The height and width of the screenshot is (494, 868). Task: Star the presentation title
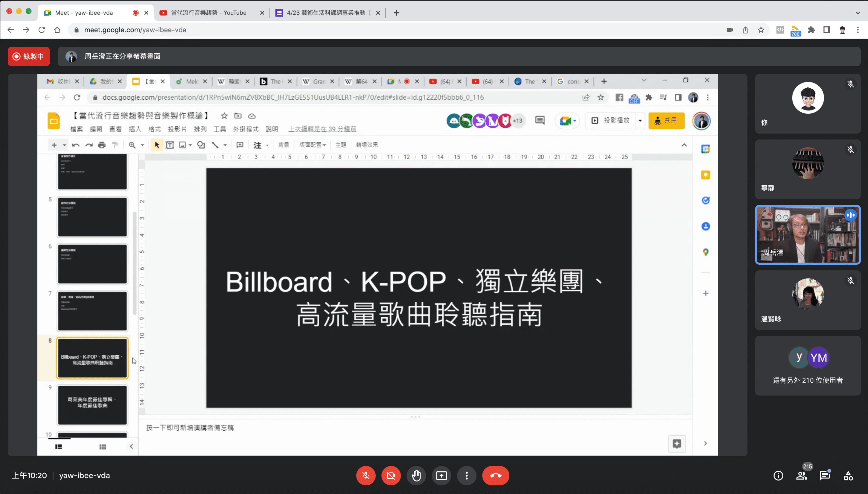pyautogui.click(x=224, y=116)
